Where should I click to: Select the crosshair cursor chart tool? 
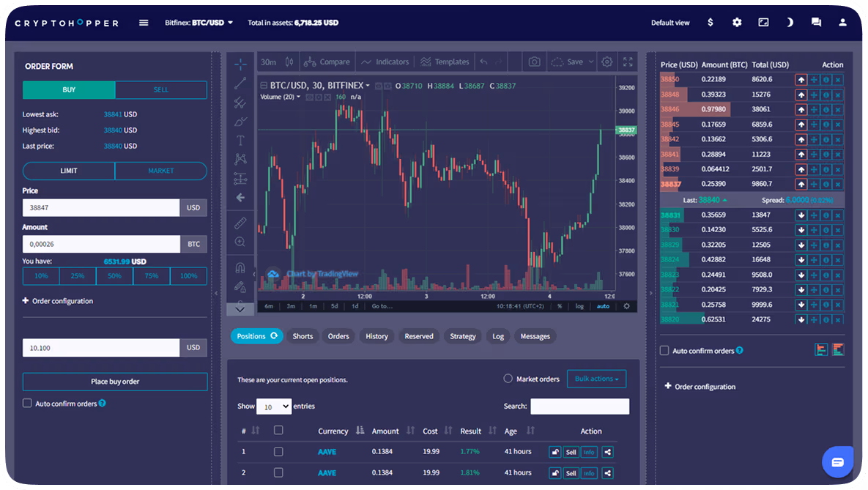tap(240, 64)
